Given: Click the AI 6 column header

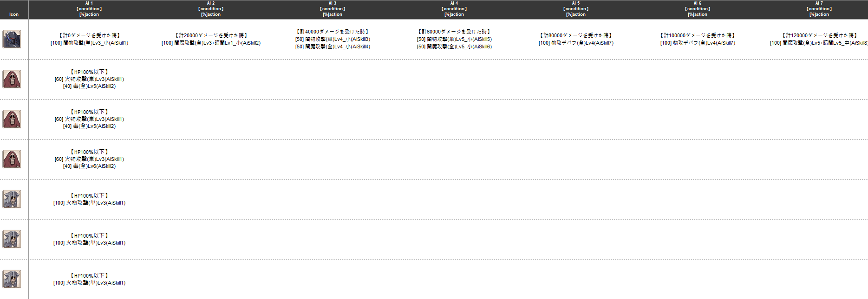Looking at the screenshot, I should tap(697, 9).
